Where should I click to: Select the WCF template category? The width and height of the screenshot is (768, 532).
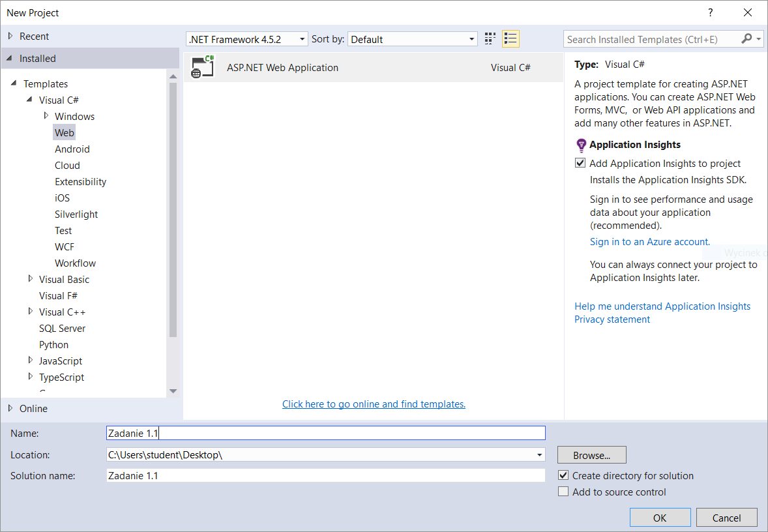[64, 246]
